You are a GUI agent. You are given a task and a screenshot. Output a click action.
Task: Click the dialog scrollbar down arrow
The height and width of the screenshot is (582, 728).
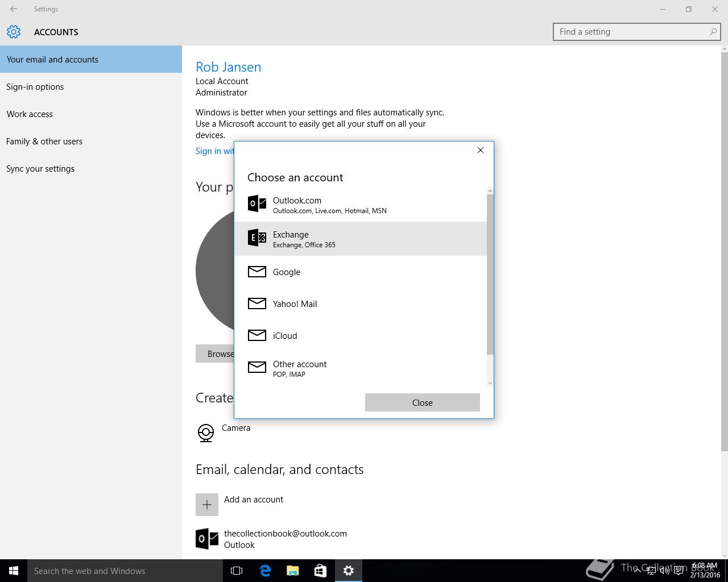point(490,383)
